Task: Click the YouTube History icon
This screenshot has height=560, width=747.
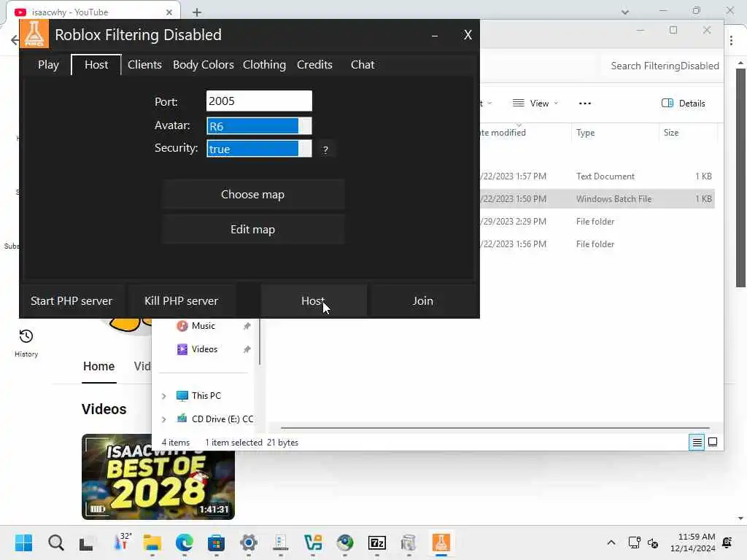Action: tap(26, 336)
